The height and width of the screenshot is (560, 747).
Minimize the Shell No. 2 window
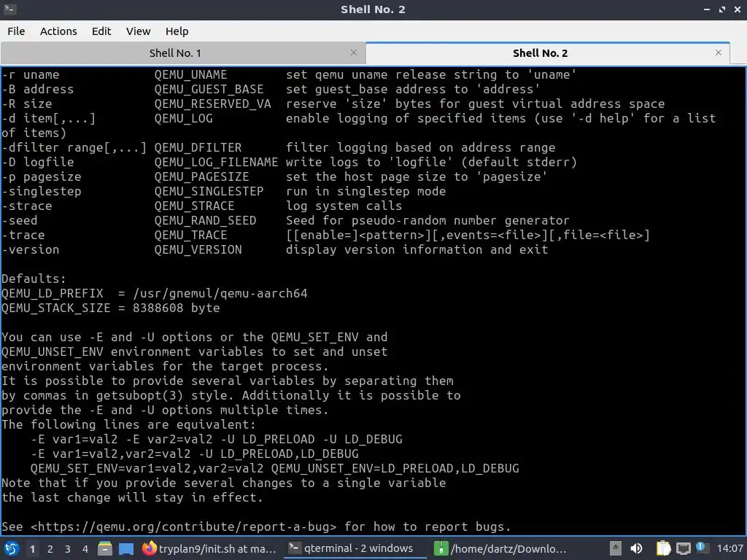click(x=707, y=9)
